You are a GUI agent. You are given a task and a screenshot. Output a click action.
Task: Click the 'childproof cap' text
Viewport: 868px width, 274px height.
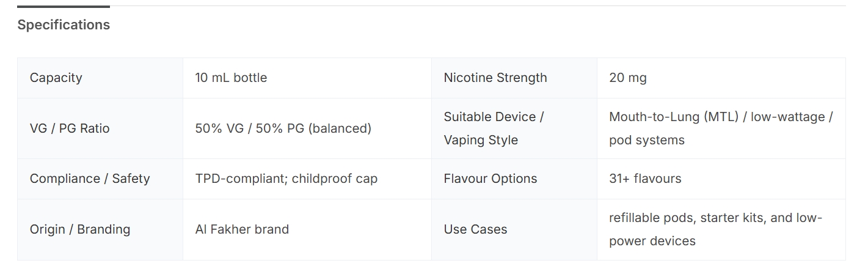[x=335, y=179]
